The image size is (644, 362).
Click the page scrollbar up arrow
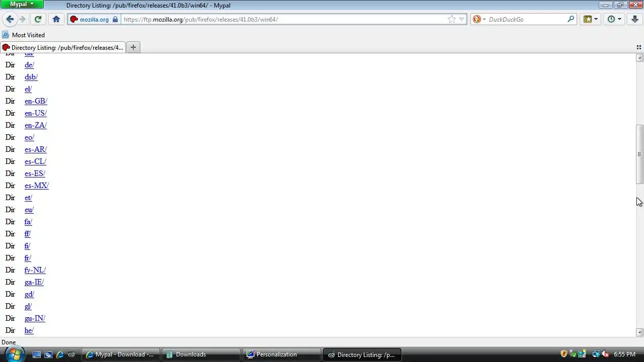(639, 58)
